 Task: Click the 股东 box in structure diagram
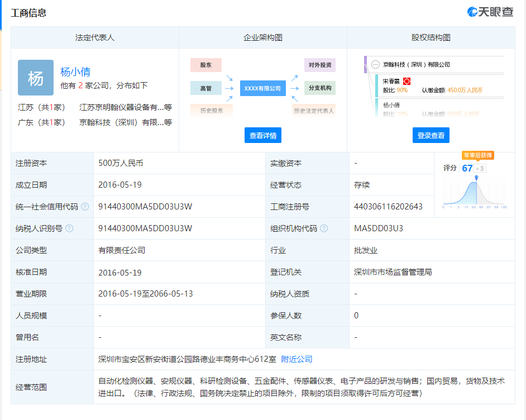pyautogui.click(x=205, y=65)
